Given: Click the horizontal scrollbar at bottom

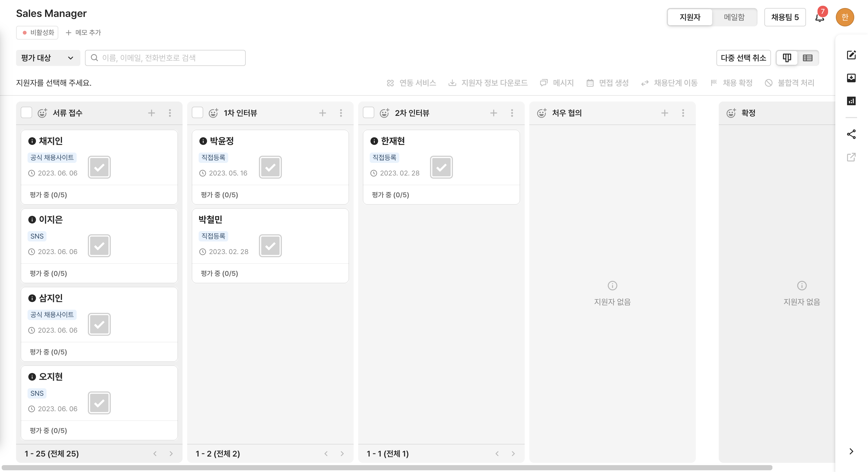Looking at the screenshot, I should pyautogui.click(x=387, y=468).
